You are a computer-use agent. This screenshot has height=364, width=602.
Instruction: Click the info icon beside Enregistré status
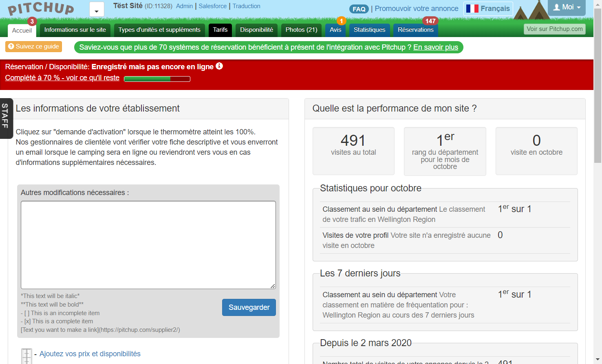219,66
